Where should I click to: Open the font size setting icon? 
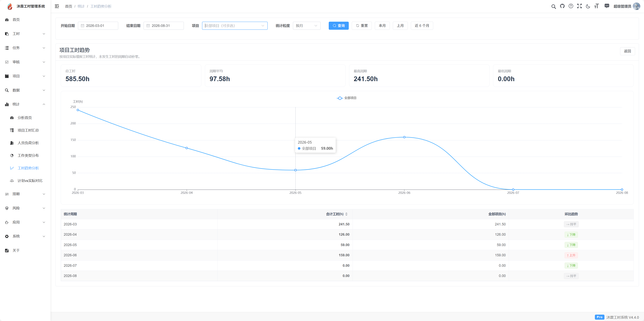pyautogui.click(x=597, y=6)
